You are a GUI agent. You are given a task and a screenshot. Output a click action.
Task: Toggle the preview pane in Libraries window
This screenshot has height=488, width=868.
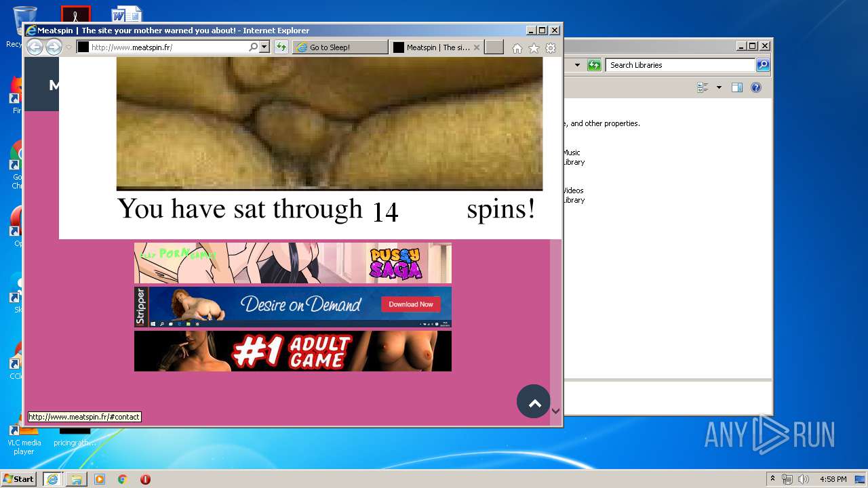[x=737, y=87]
